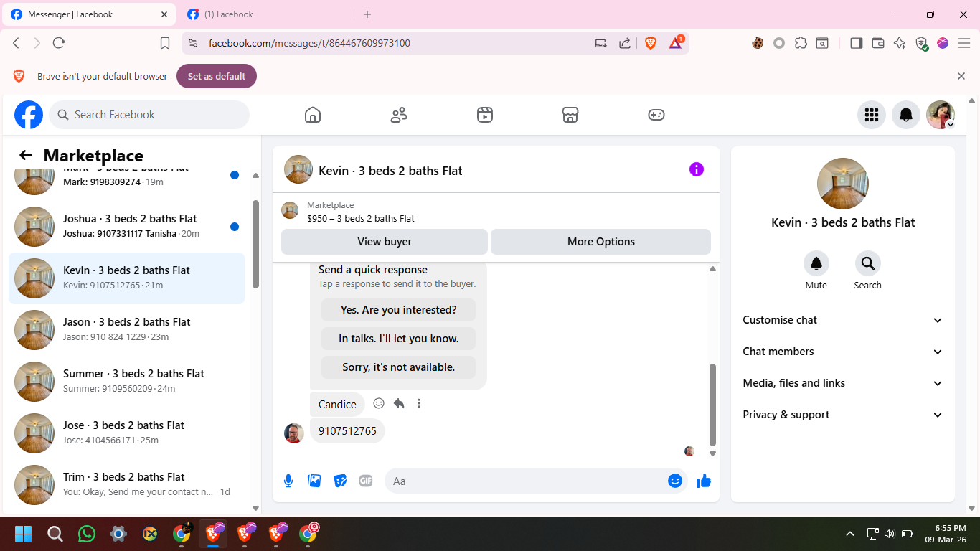Open a new browser tab
This screenshot has width=980, height=551.
click(367, 14)
